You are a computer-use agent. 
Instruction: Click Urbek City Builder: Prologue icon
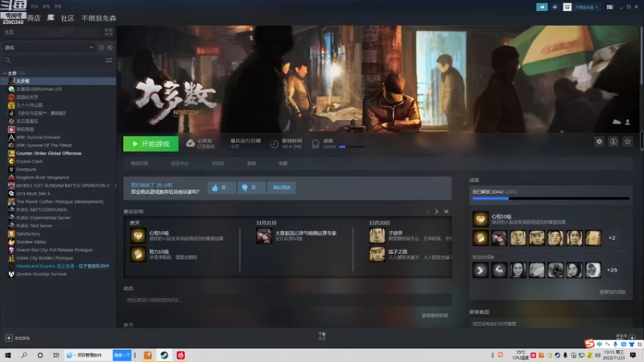point(11,257)
